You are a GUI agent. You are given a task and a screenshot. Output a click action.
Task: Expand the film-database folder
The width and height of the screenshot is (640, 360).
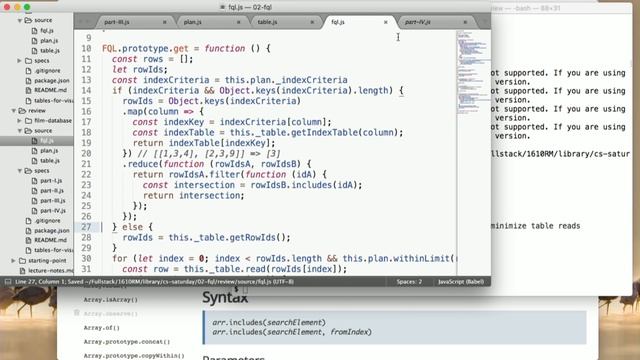(20, 121)
